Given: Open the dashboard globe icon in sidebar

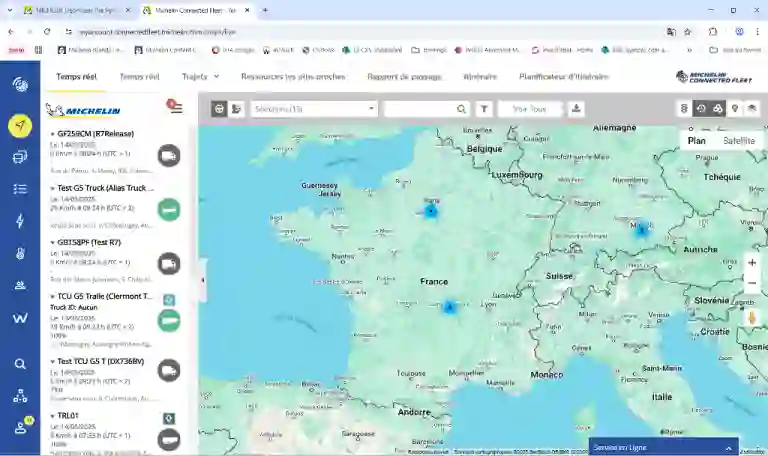Looking at the screenshot, I should pos(20,85).
